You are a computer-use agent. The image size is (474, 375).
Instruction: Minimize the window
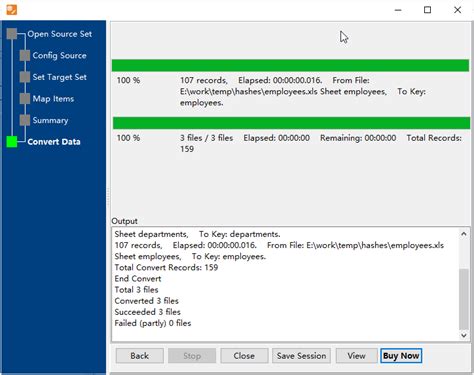(x=398, y=10)
